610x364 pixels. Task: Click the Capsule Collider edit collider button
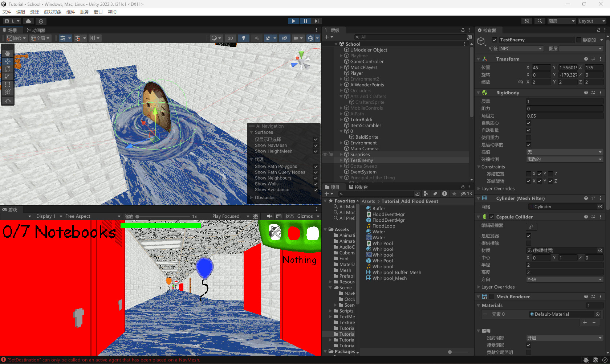pos(532,227)
